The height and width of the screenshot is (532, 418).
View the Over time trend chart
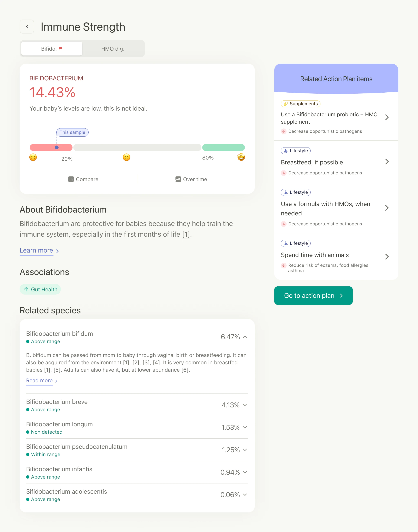[191, 179]
